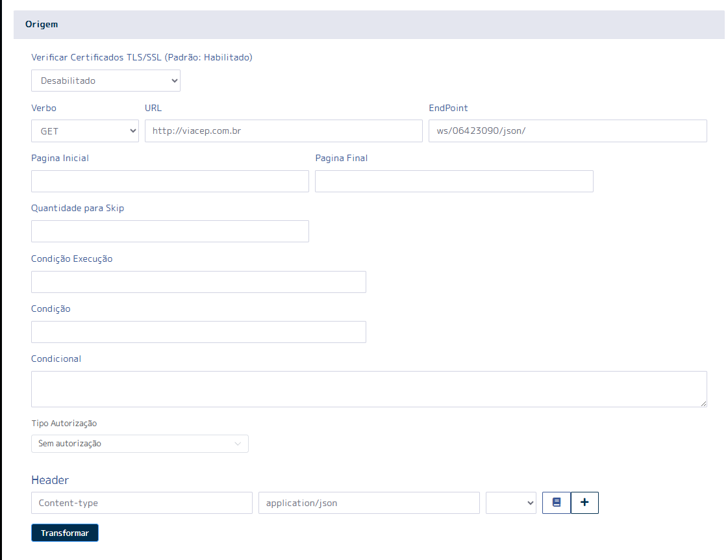Focus the EndPoint field ws/06423090/json/
This screenshot has width=728, height=560.
coord(568,131)
